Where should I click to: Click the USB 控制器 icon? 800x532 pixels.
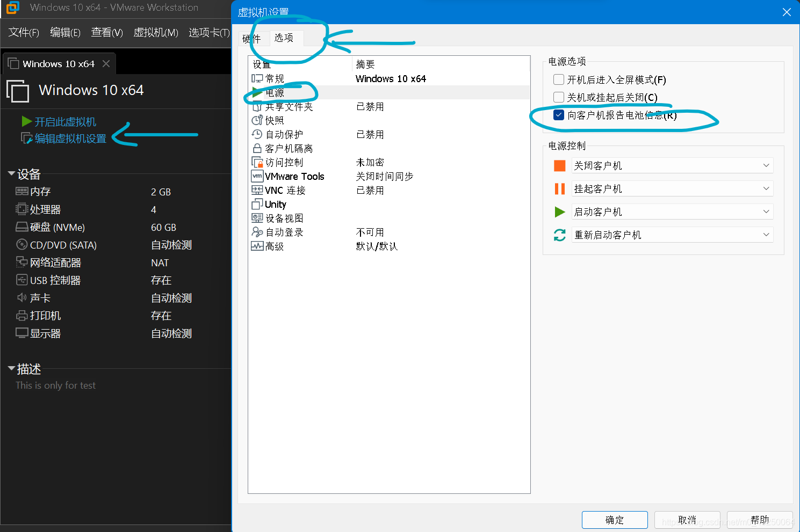(x=21, y=280)
